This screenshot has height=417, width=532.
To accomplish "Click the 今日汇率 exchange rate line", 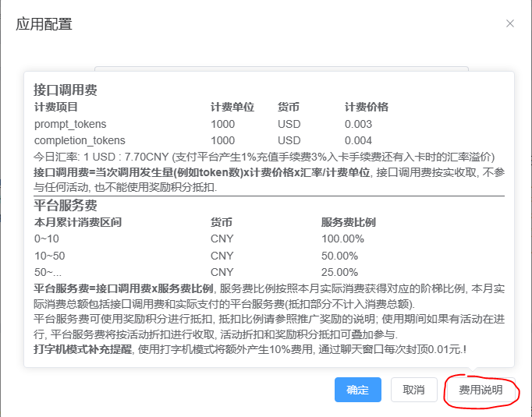I will pyautogui.click(x=265, y=157).
